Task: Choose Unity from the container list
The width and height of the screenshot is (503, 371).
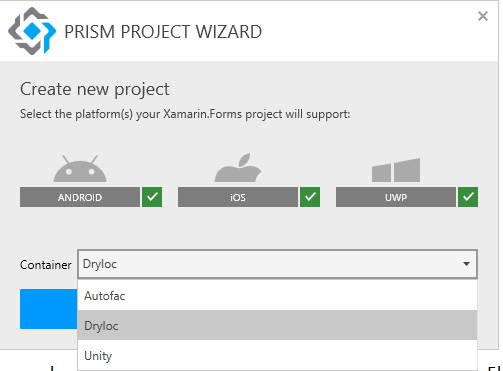Action: 277,355
